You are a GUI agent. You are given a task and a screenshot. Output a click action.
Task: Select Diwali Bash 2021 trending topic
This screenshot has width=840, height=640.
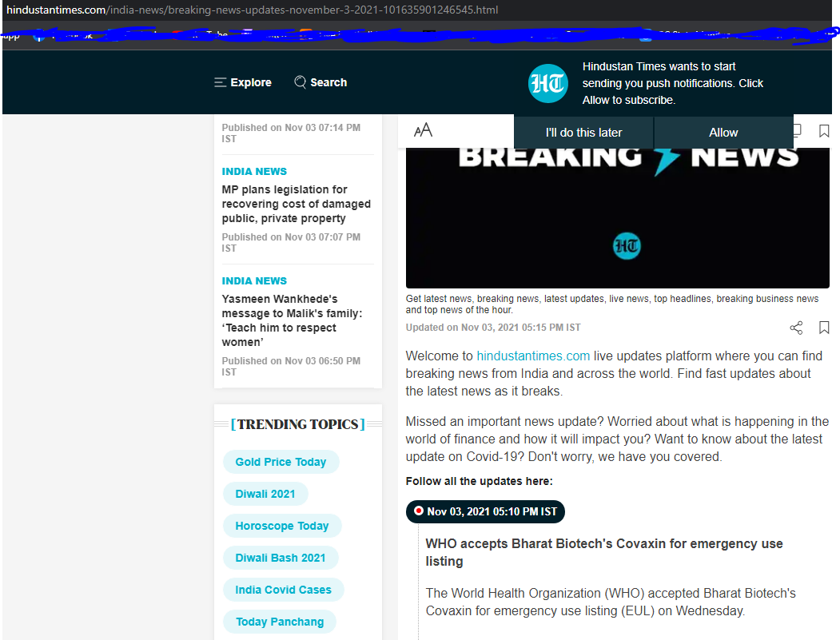pyautogui.click(x=281, y=558)
